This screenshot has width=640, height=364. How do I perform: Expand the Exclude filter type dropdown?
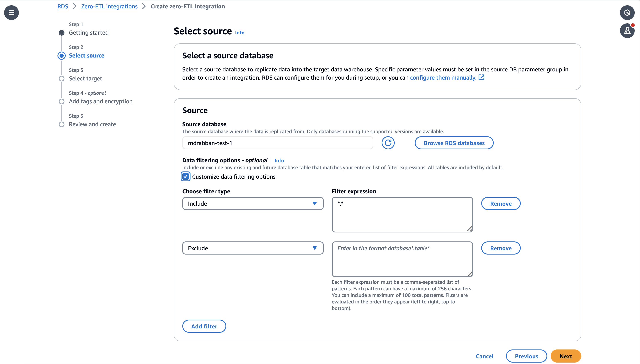pos(253,248)
